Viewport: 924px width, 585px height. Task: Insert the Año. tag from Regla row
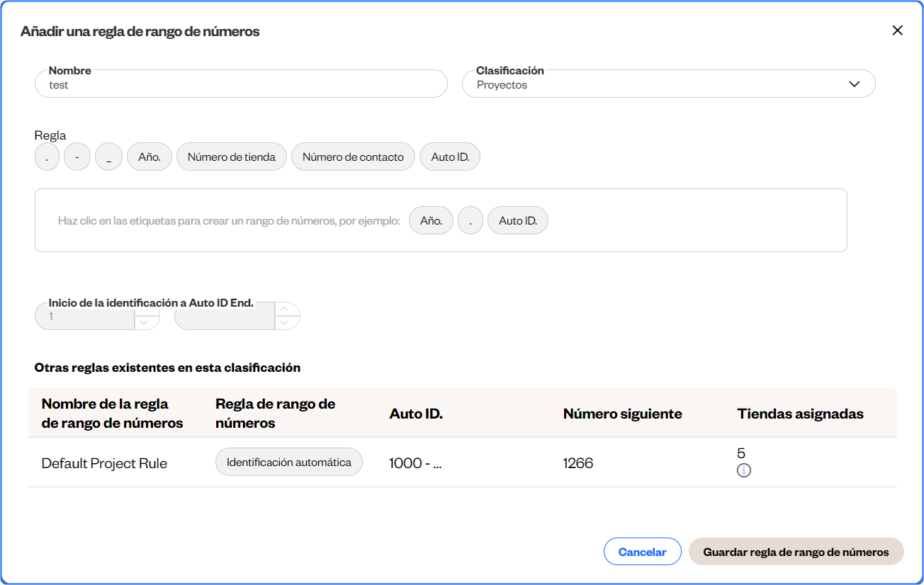[150, 157]
